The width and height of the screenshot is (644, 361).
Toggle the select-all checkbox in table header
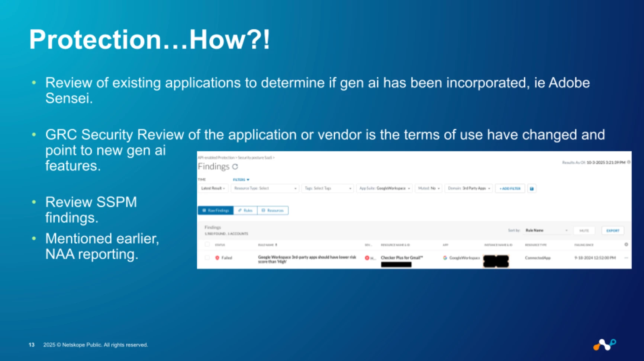click(x=207, y=245)
